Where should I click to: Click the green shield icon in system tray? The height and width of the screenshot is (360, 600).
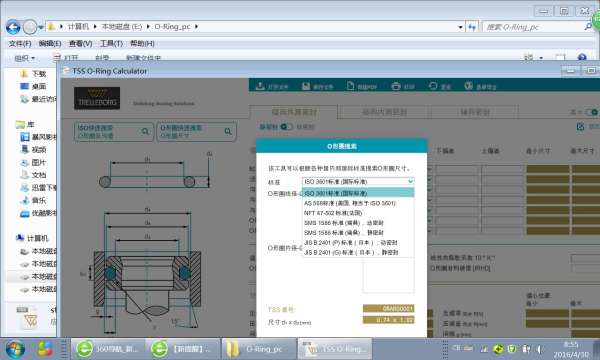[512, 349]
